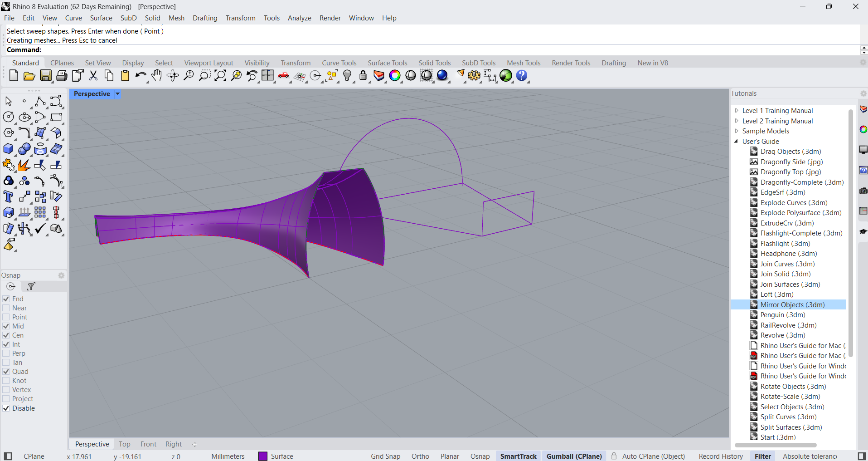Select the Explode tool icon

point(24,165)
